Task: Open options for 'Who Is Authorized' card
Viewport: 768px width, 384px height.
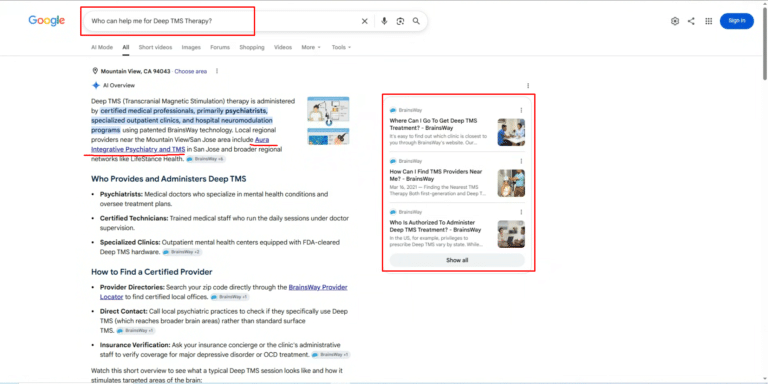Action: coord(521,212)
